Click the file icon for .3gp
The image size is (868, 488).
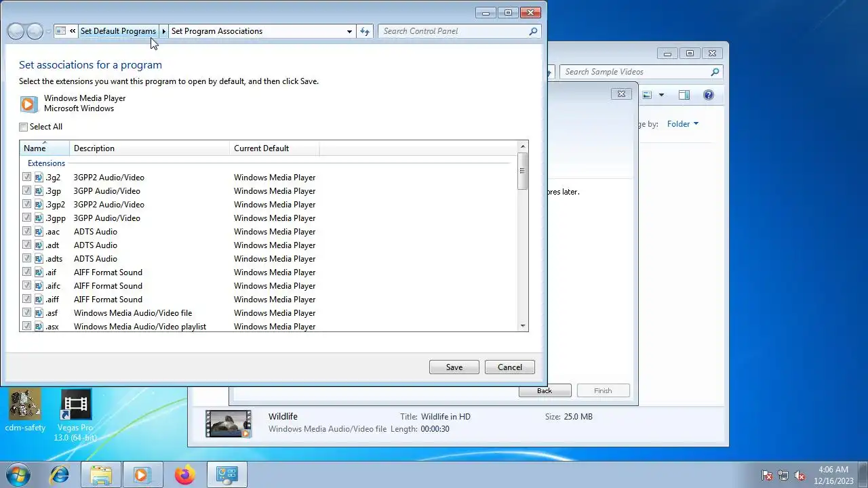(39, 190)
